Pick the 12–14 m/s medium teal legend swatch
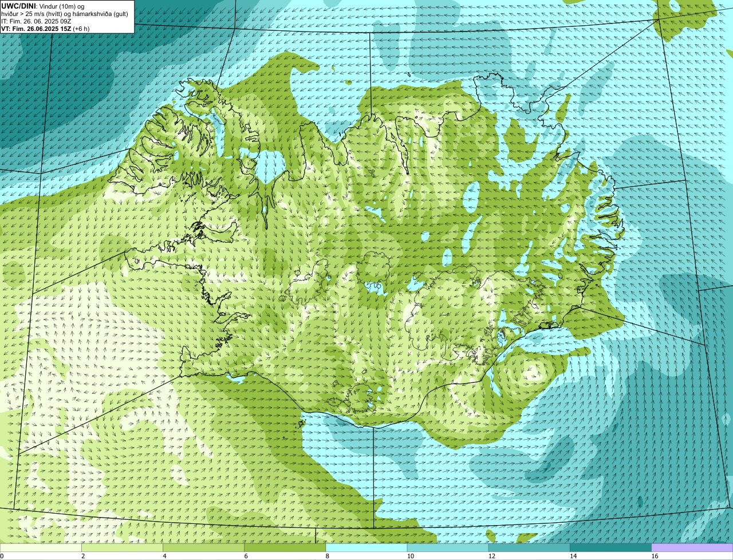 tap(529, 547)
